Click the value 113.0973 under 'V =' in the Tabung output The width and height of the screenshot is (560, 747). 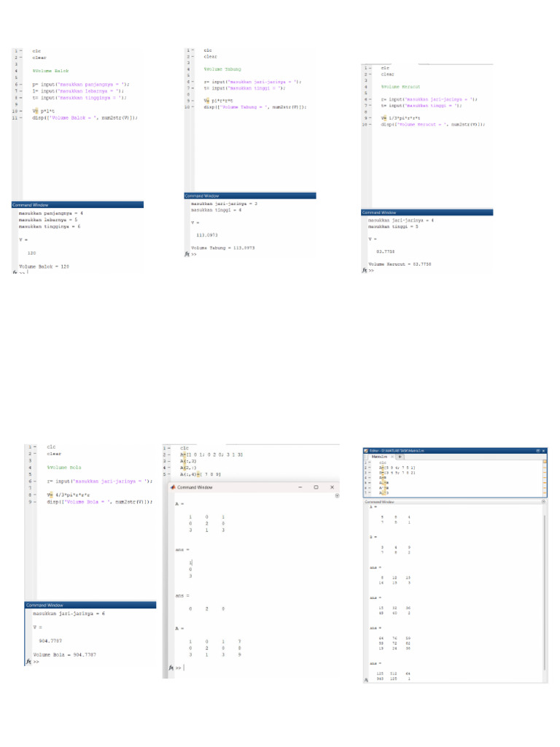tap(207, 236)
